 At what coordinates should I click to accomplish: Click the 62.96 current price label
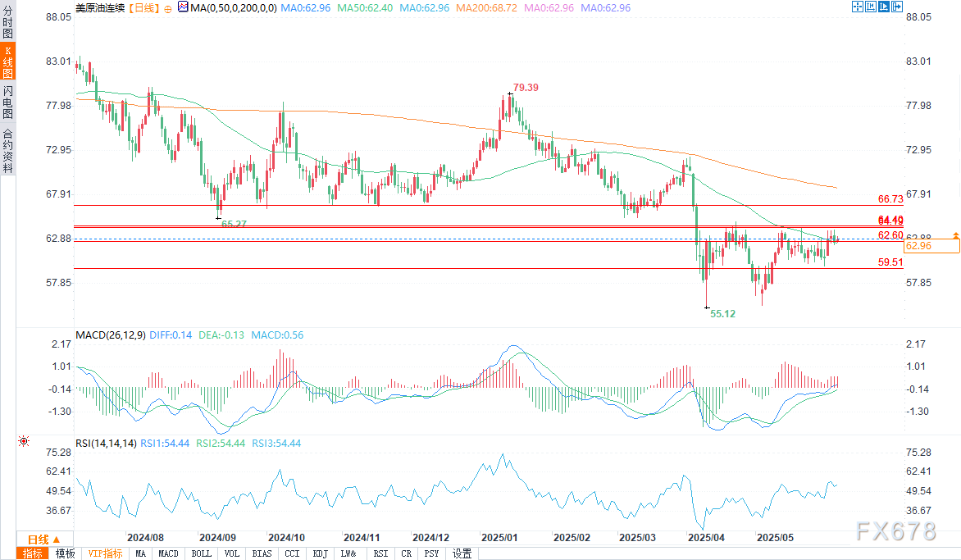coord(931,245)
